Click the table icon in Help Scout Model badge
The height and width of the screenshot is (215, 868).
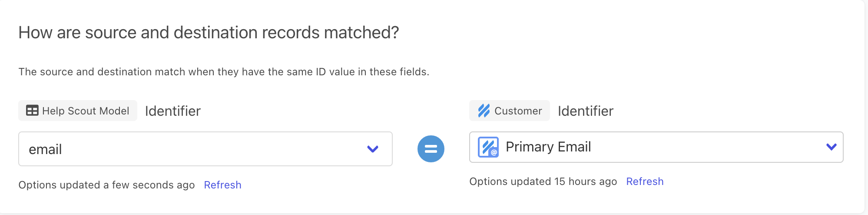(32, 111)
